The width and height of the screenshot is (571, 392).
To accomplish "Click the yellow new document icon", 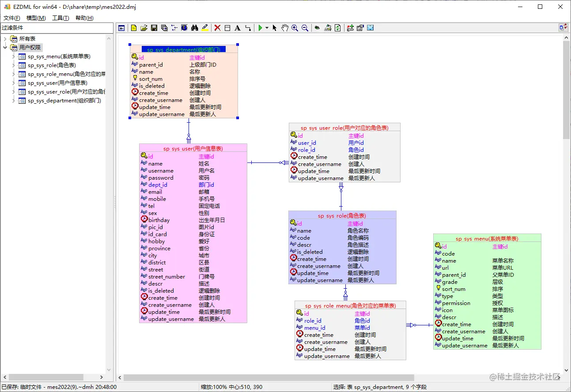I will [134, 28].
